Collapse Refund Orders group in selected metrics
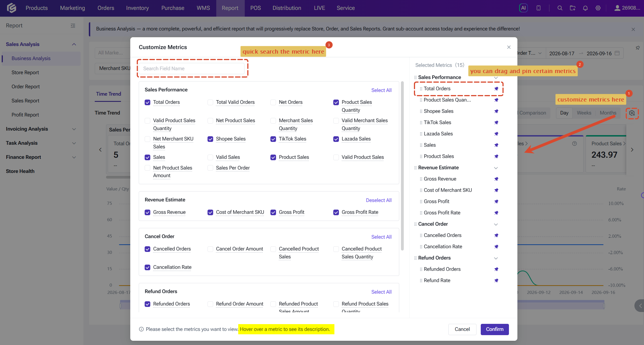The width and height of the screenshot is (644, 345). click(x=496, y=258)
